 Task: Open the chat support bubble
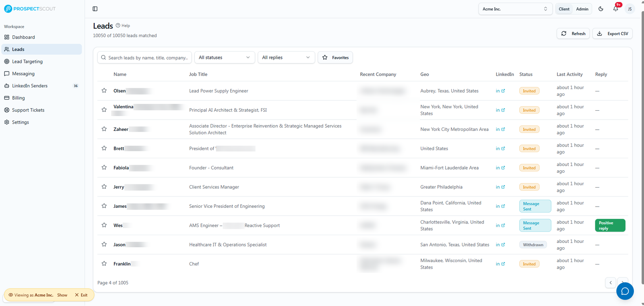[625, 291]
